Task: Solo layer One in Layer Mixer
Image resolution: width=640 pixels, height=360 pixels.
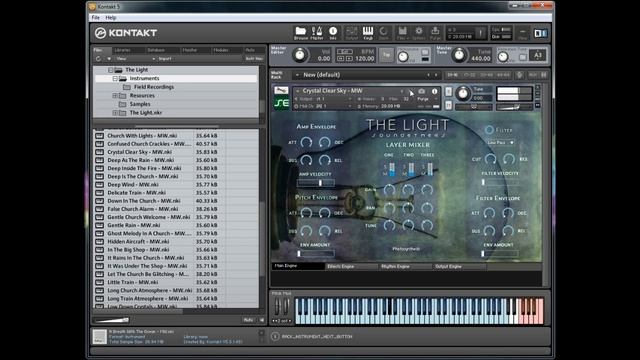Action: click(385, 167)
